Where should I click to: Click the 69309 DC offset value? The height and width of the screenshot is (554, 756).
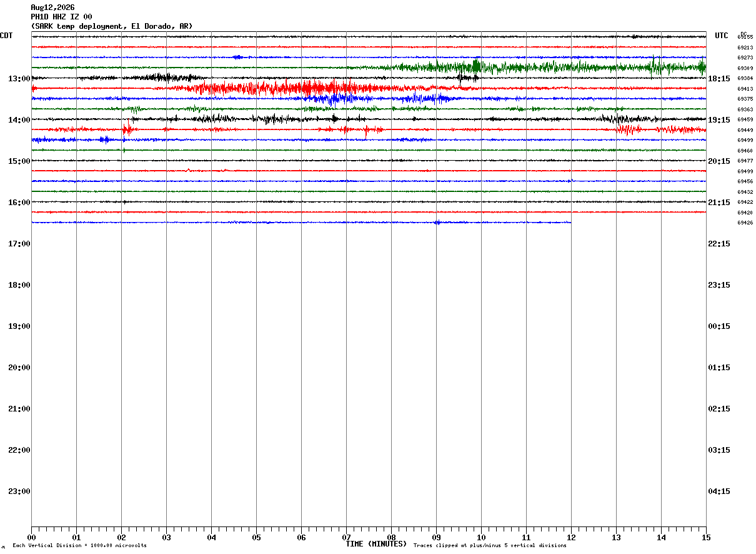(745, 68)
